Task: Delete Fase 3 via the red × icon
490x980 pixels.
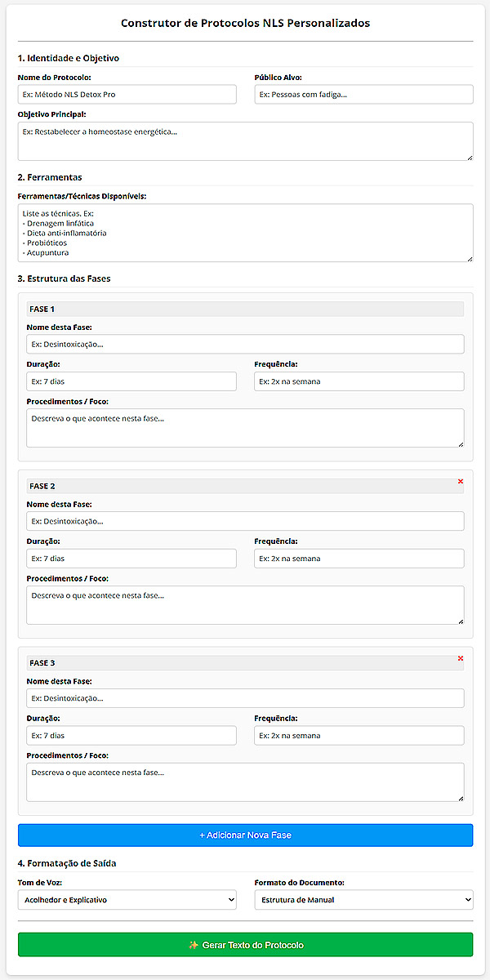Action: click(461, 658)
